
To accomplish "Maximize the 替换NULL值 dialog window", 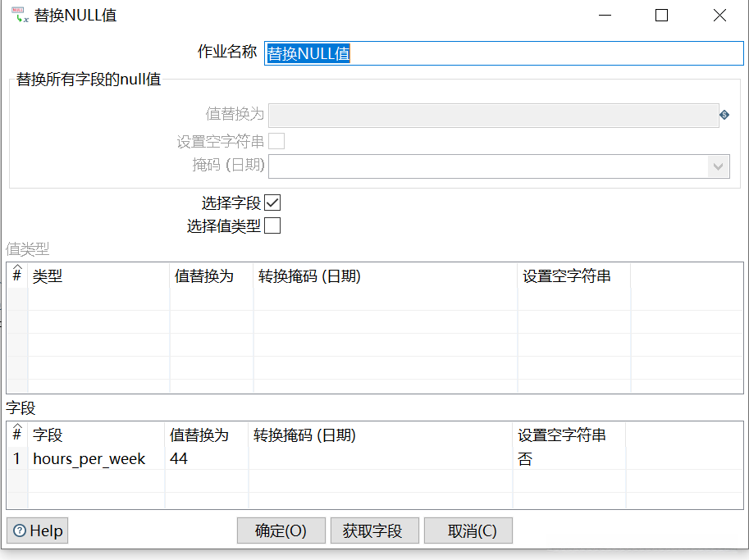I will point(661,16).
